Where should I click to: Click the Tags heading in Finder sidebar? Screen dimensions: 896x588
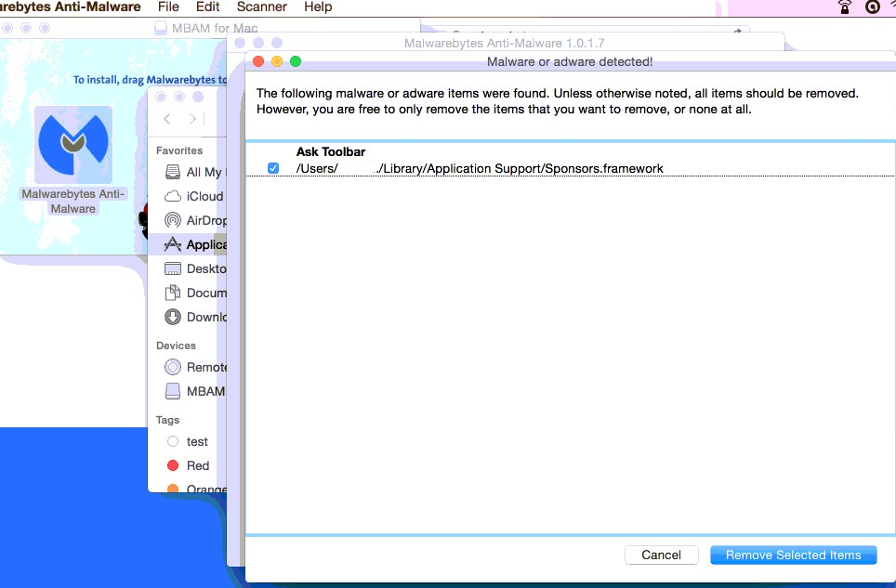tap(167, 420)
